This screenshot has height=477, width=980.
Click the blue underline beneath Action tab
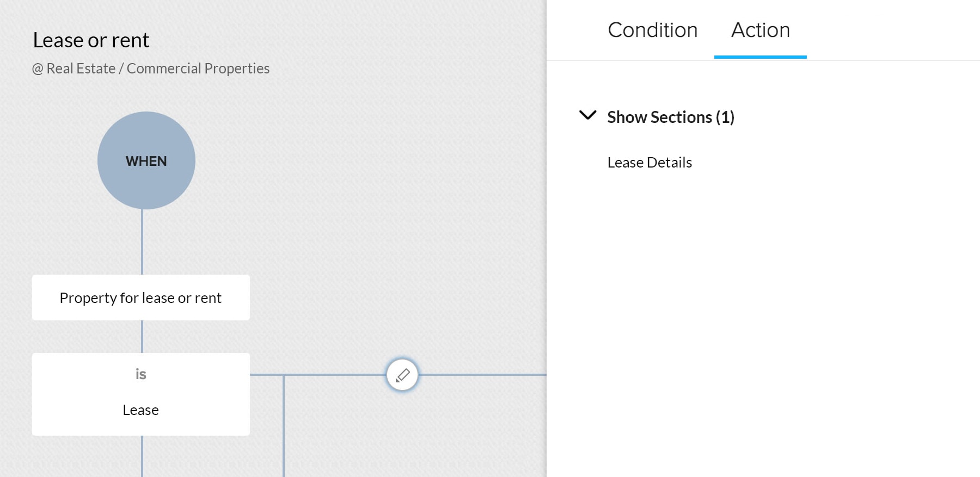760,57
